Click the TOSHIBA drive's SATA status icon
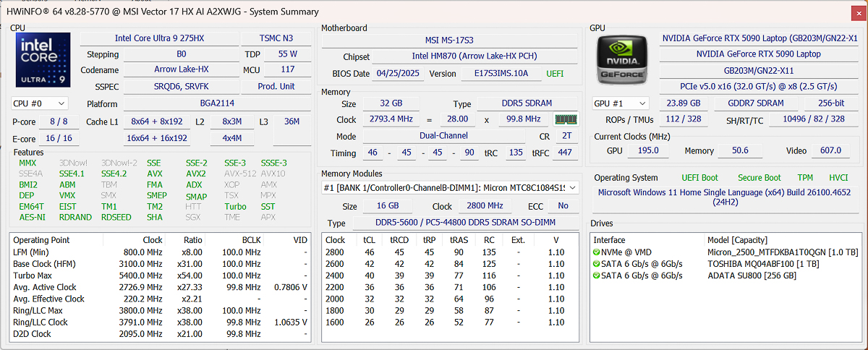 pyautogui.click(x=596, y=264)
